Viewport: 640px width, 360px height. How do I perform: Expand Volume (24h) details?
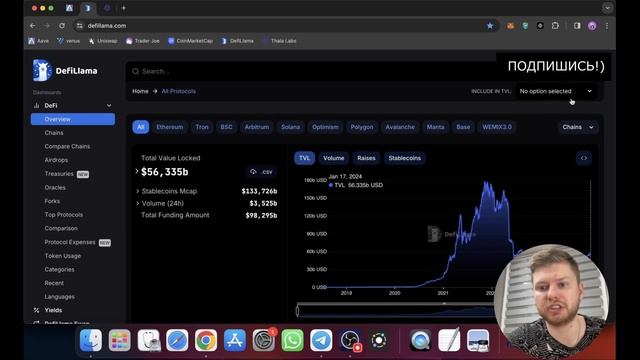(138, 203)
